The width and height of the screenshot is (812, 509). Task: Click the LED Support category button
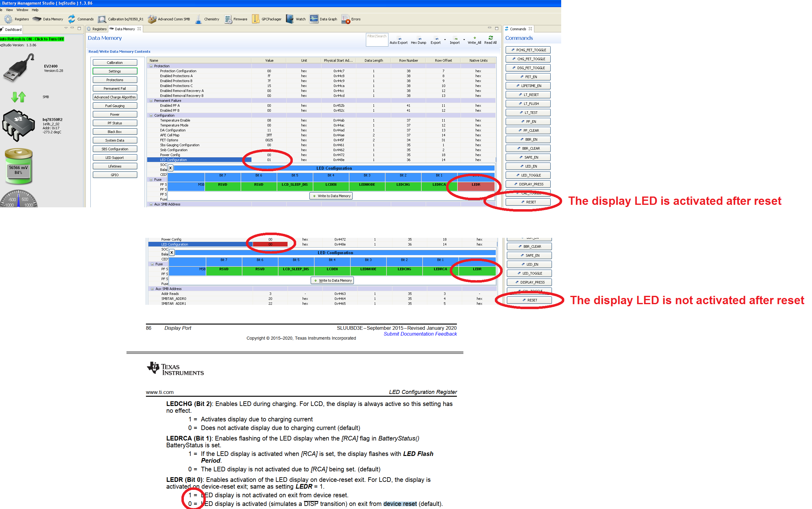[115, 158]
